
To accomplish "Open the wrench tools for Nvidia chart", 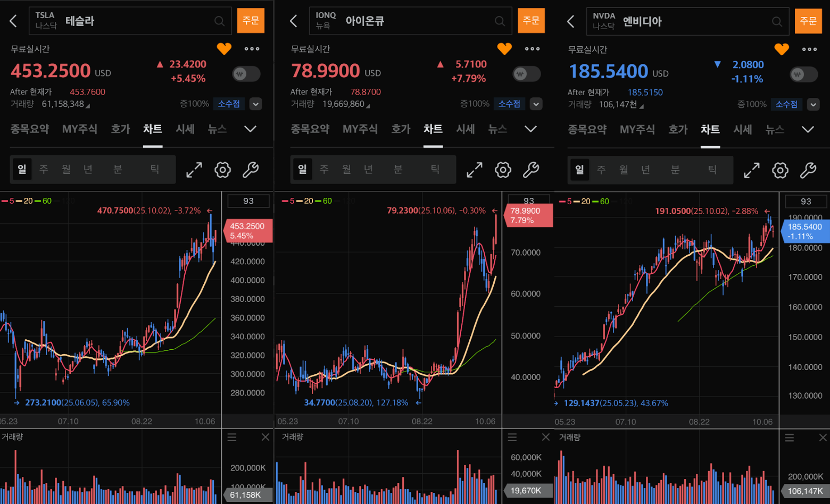I will [808, 171].
